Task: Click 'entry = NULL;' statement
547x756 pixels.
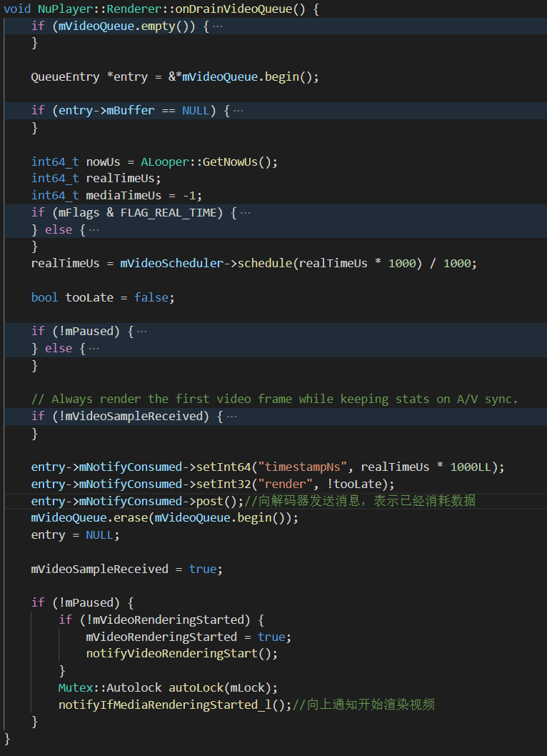Action: point(75,535)
